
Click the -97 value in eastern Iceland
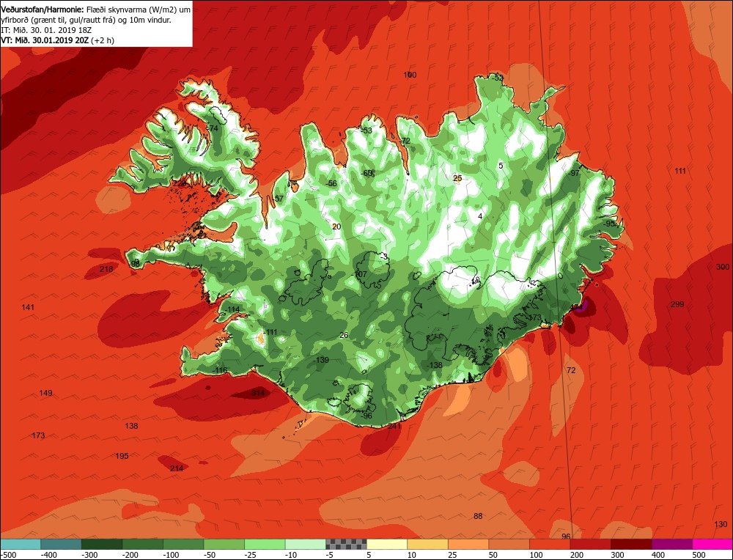574,173
